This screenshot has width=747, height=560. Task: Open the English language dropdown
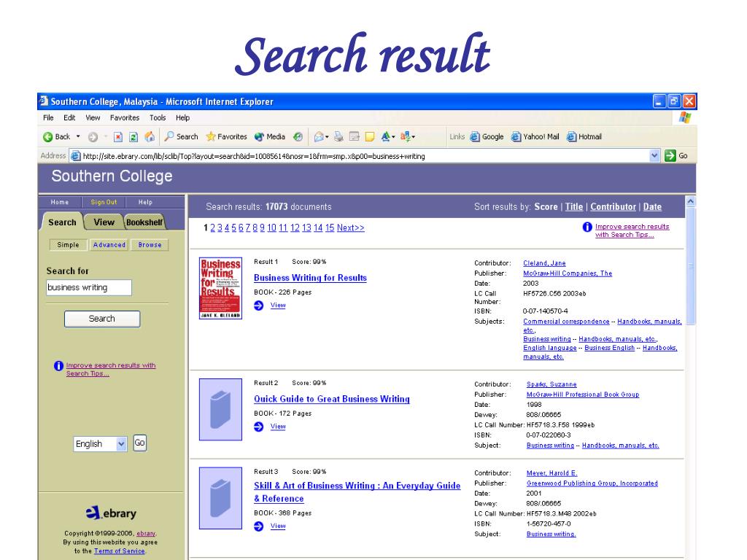100,444
